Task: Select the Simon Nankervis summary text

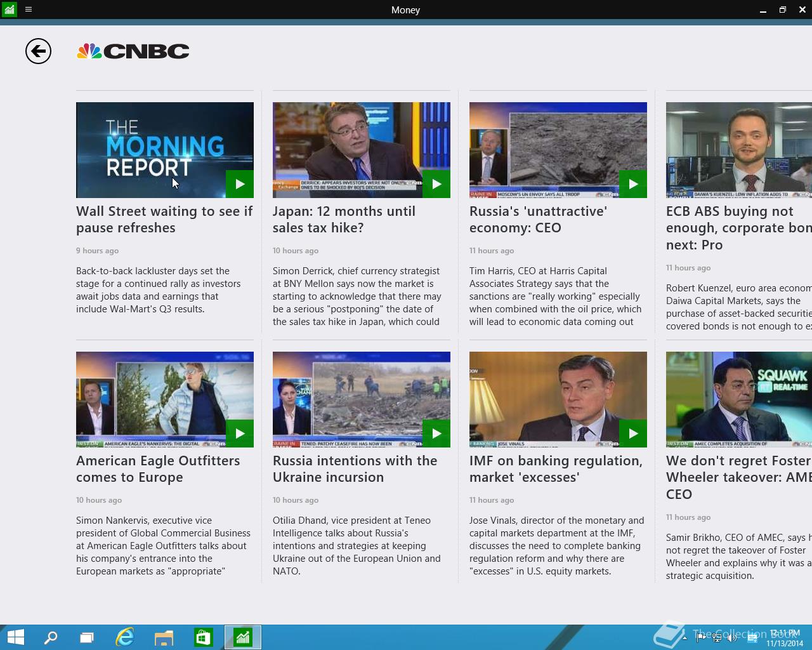Action: coord(163,546)
